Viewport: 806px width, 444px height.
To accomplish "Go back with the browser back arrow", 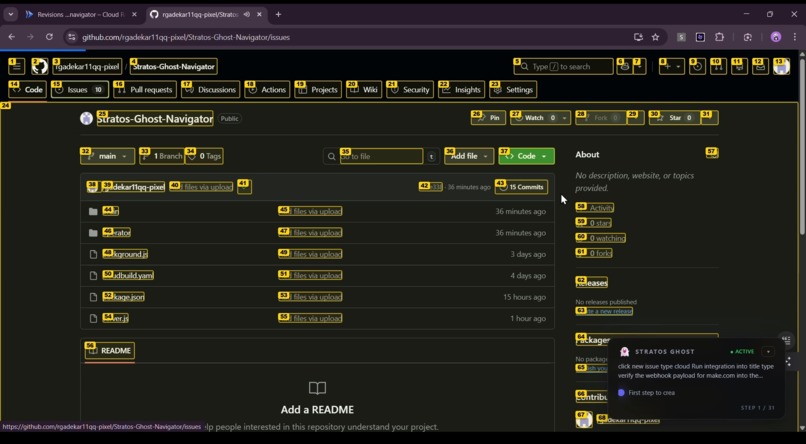I will [12, 37].
